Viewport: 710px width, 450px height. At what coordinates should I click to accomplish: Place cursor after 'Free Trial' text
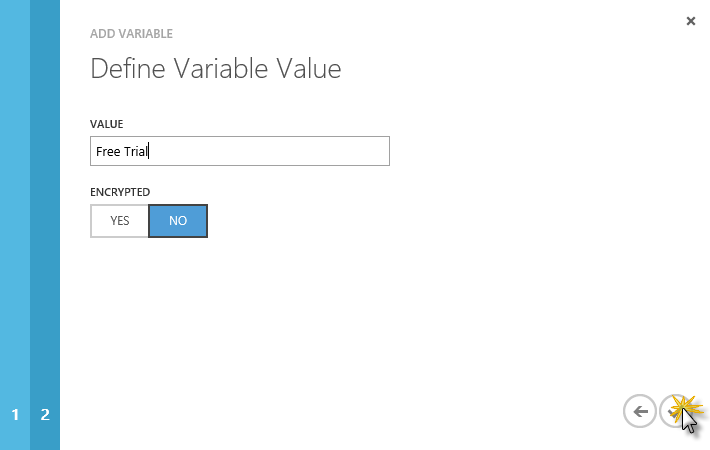click(x=149, y=151)
